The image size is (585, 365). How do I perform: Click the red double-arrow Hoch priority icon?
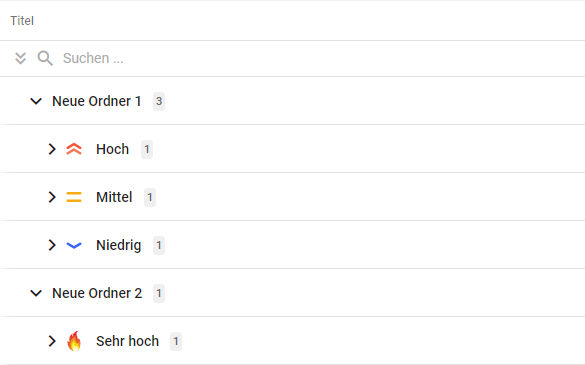pyautogui.click(x=74, y=149)
